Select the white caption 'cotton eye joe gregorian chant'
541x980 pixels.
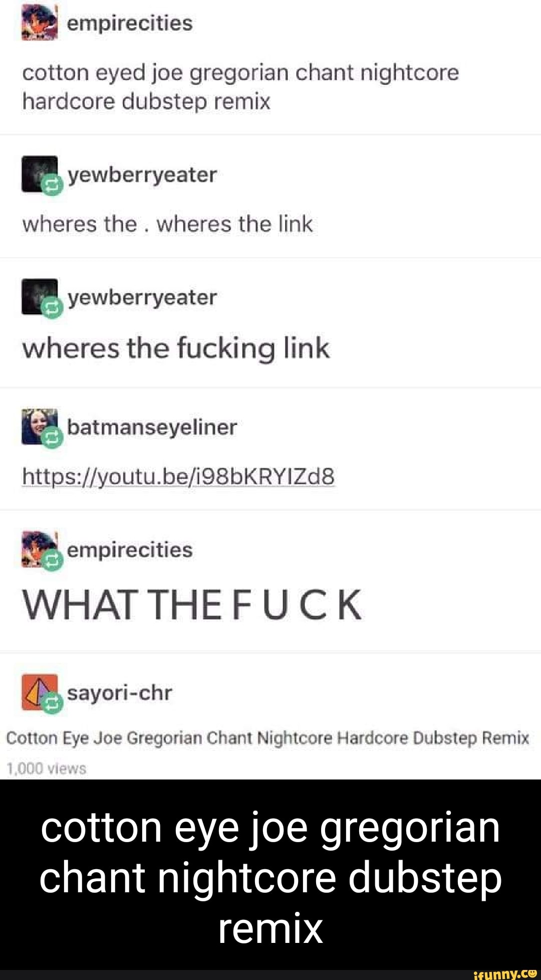click(270, 852)
